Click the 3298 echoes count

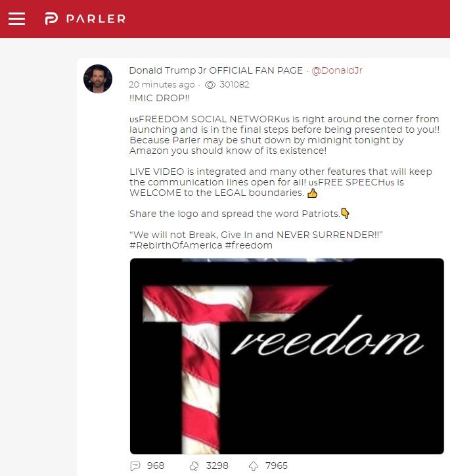click(x=217, y=465)
